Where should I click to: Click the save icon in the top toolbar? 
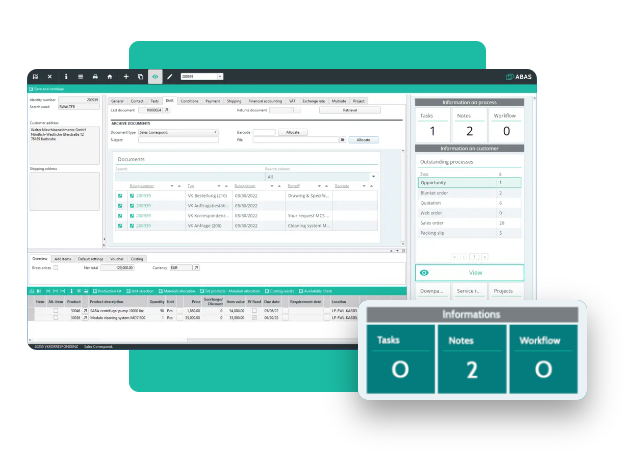36,77
